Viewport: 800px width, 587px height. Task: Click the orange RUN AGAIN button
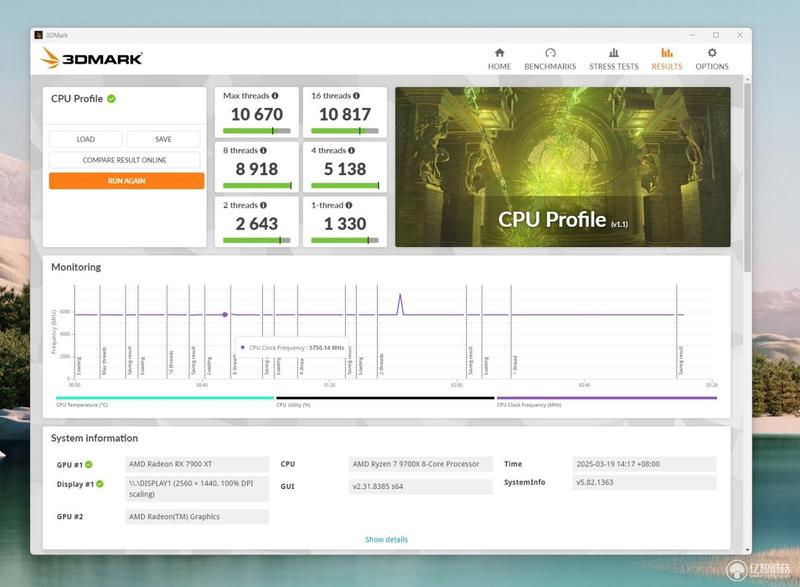click(x=127, y=181)
